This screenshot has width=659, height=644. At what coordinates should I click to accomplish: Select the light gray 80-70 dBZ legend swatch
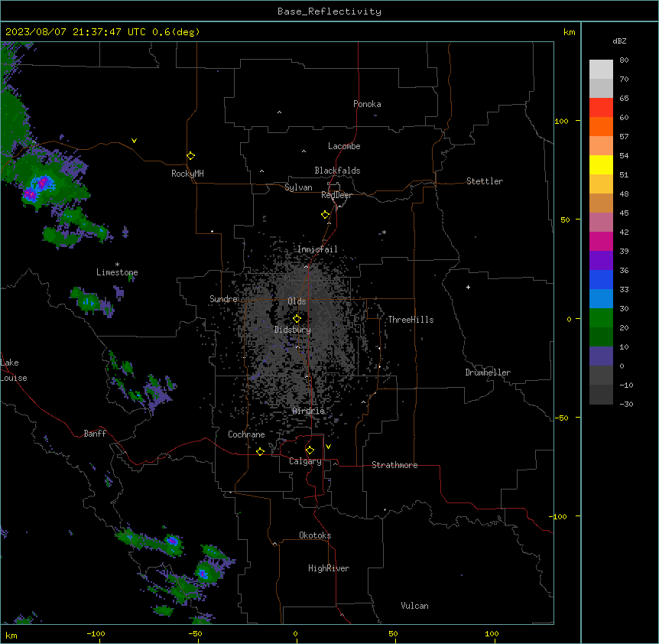pos(601,70)
